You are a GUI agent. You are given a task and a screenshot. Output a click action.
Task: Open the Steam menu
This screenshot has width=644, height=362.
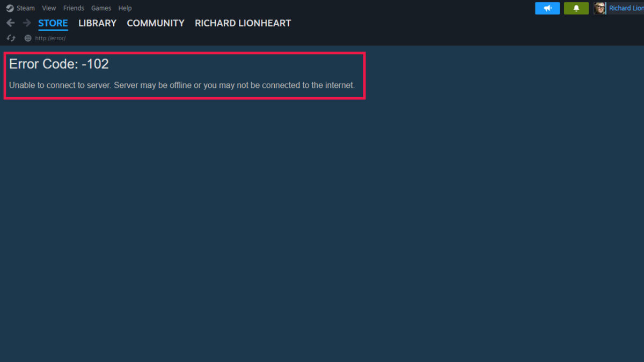[x=25, y=8]
